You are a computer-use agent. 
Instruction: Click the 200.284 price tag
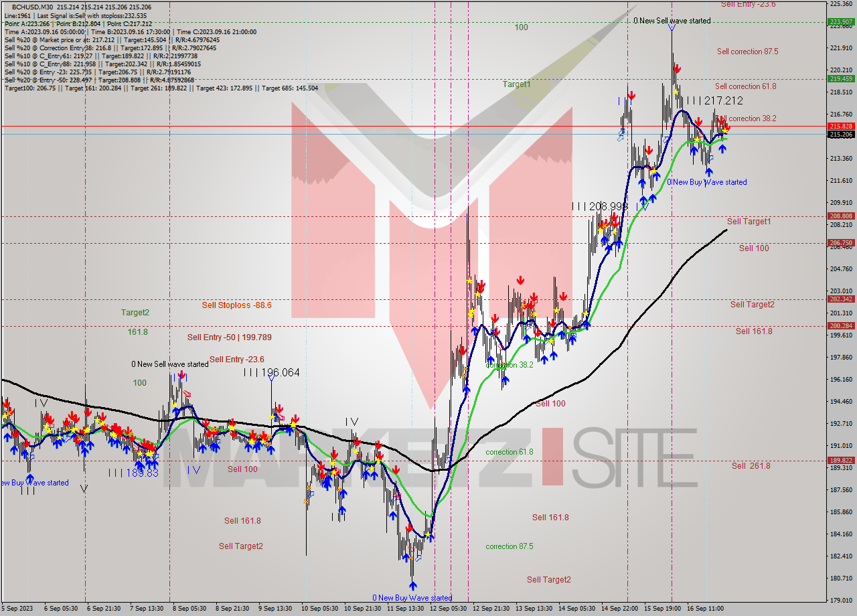[840, 325]
